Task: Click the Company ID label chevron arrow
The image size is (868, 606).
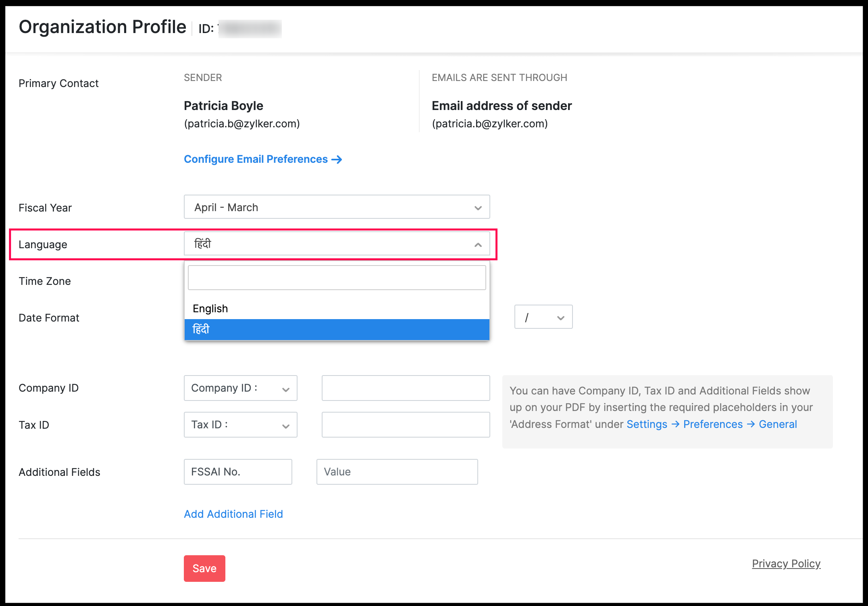Action: (x=286, y=389)
